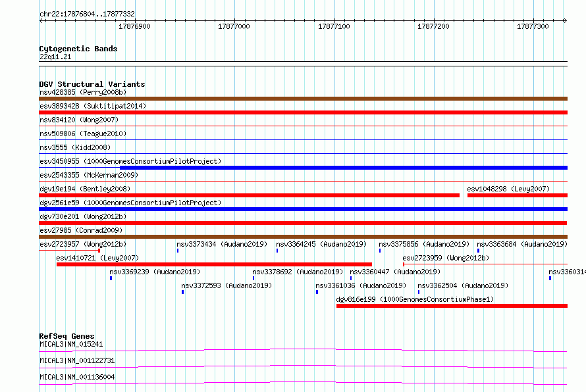The image size is (586, 392).
Task: Click the right arrow at the ruler end
Action: [565, 20]
